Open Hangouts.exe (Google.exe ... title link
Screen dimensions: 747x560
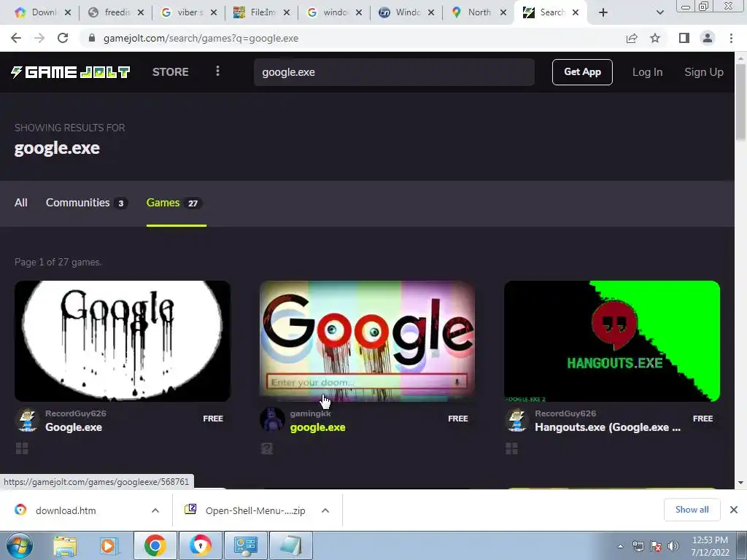[x=608, y=427]
